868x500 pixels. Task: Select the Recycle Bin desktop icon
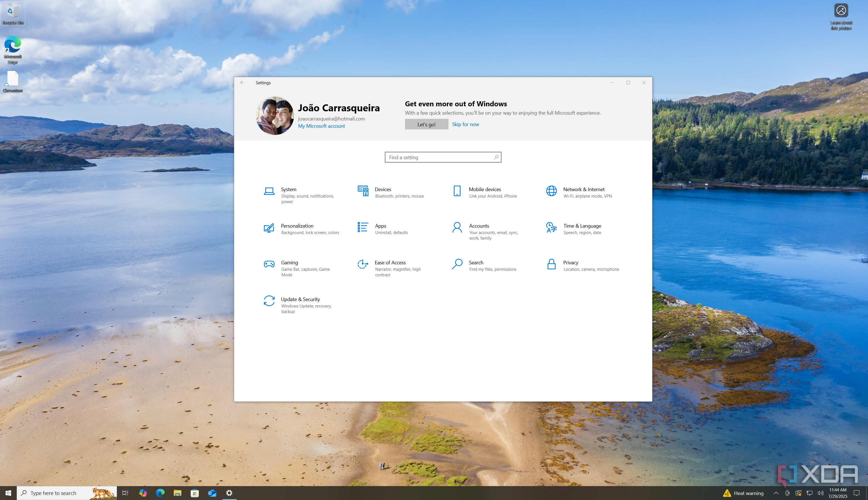pos(13,14)
